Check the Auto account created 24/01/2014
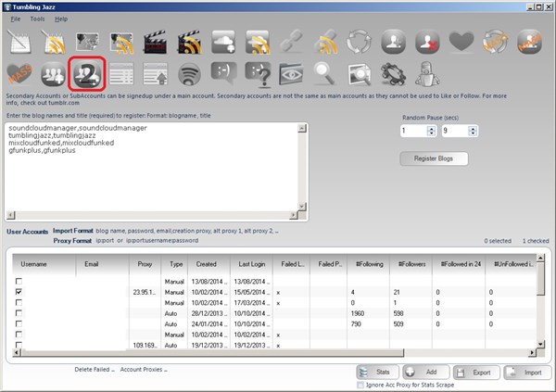The image size is (556, 392). pos(19,323)
